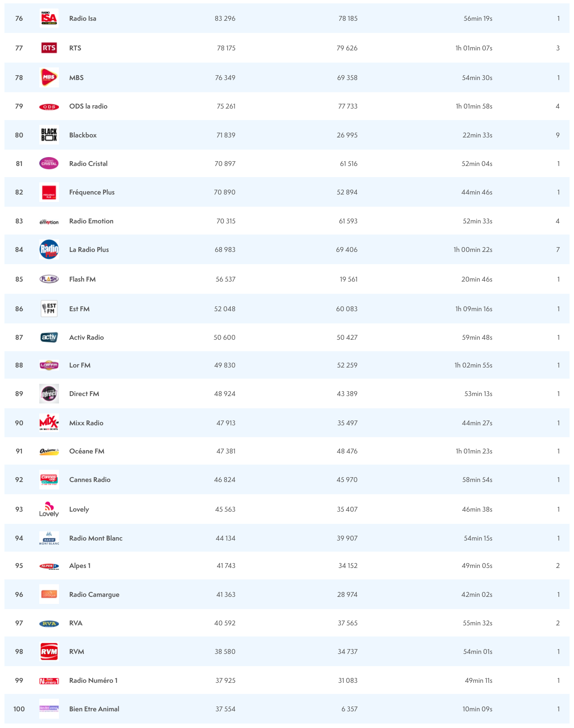Select the Lovely heart logo
574x728 pixels.
(x=49, y=509)
